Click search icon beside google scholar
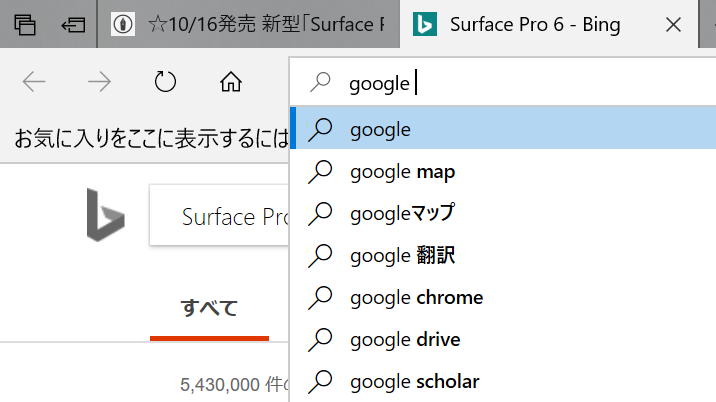716x402 pixels. 320,382
